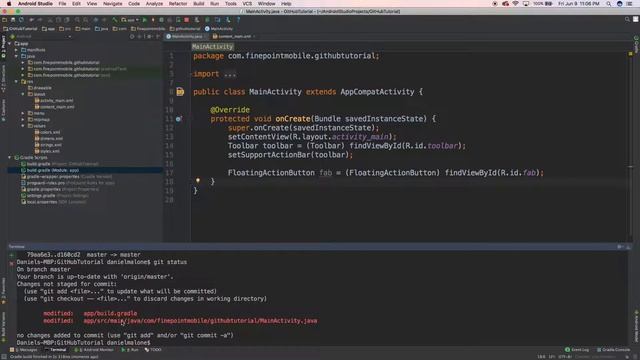Click the search magnifier at top-right of toolbar

pyautogui.click(x=627, y=20)
